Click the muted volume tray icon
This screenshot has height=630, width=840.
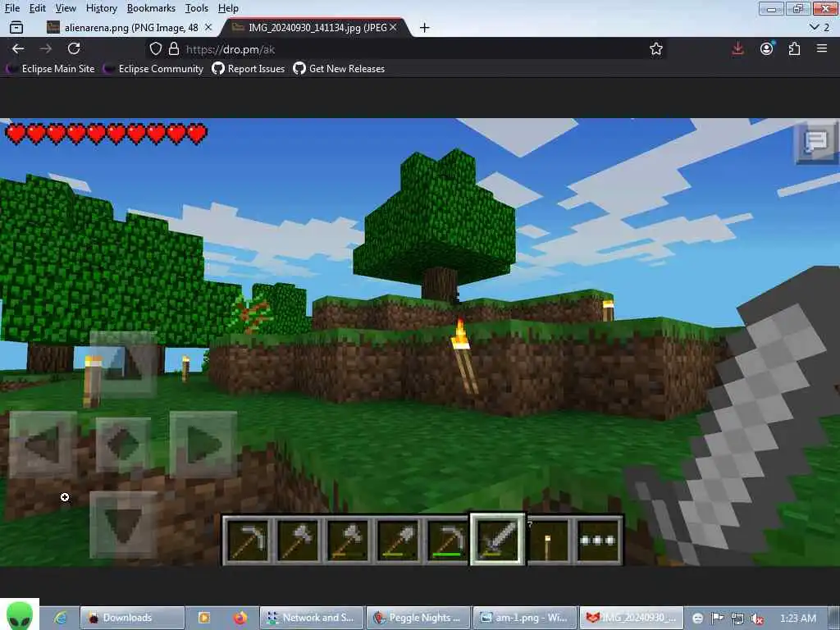coord(757,619)
